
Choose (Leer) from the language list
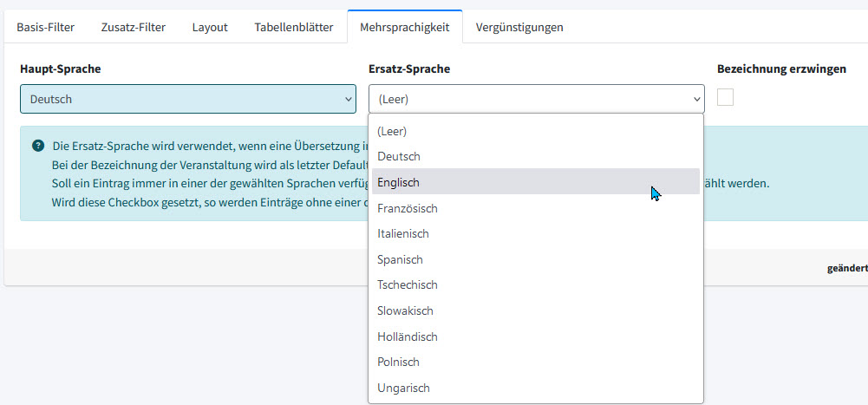(x=536, y=131)
